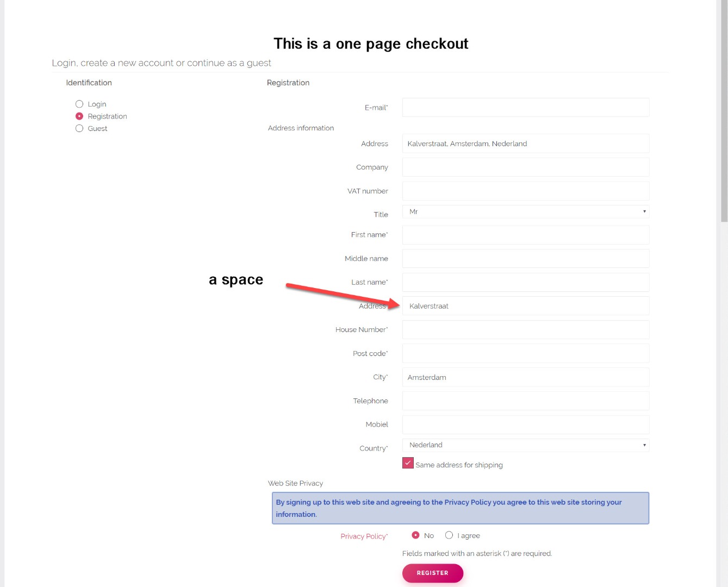Focus the VAT number field
The height and width of the screenshot is (587, 728).
tap(525, 191)
